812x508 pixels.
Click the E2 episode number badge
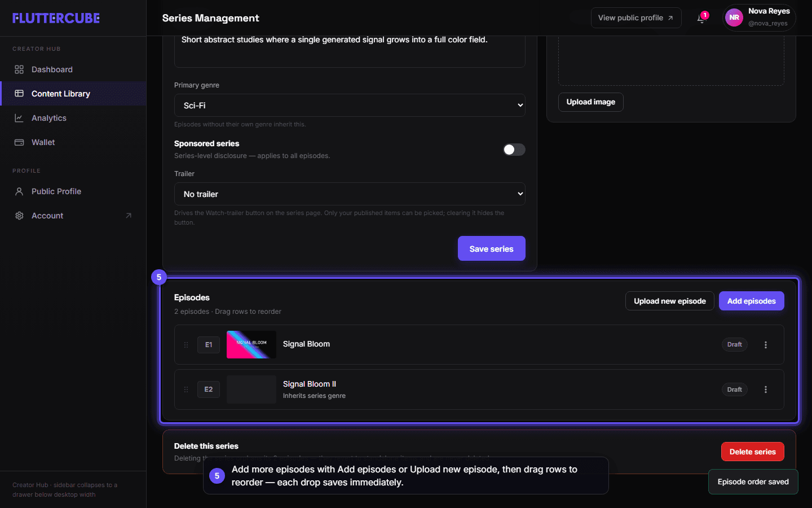click(209, 389)
